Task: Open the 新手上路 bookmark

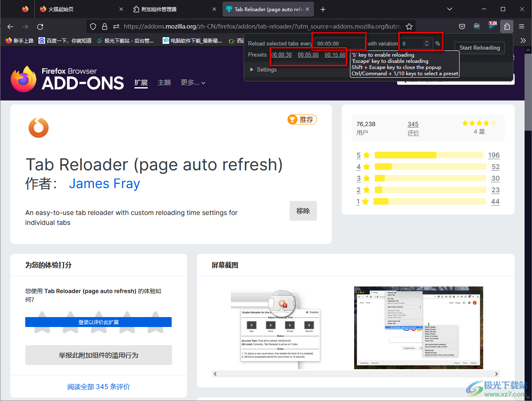Action: pos(20,41)
